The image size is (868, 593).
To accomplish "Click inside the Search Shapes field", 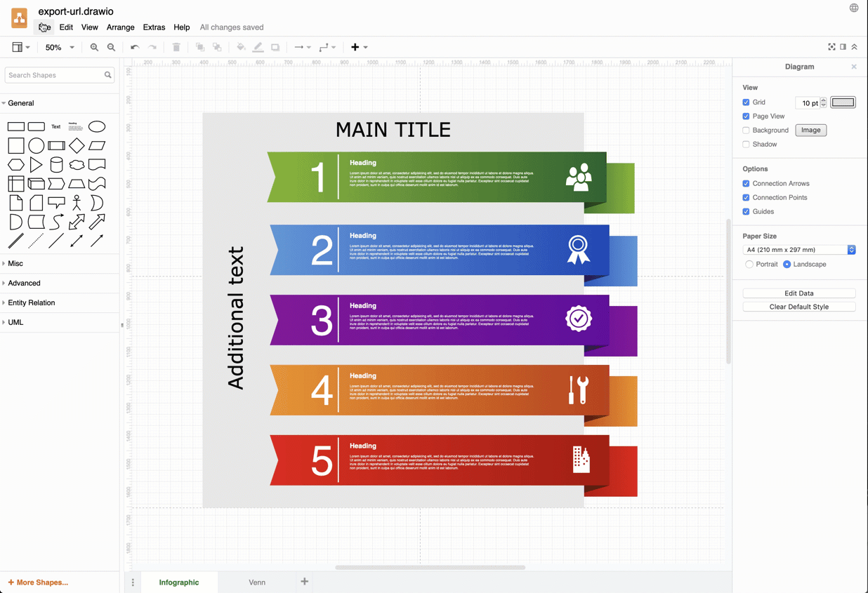I will click(54, 74).
